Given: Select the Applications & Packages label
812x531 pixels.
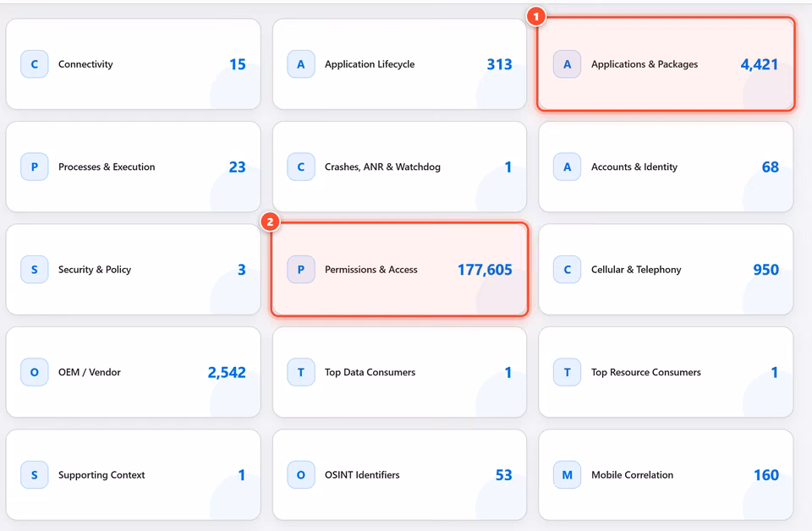Looking at the screenshot, I should (x=645, y=64).
